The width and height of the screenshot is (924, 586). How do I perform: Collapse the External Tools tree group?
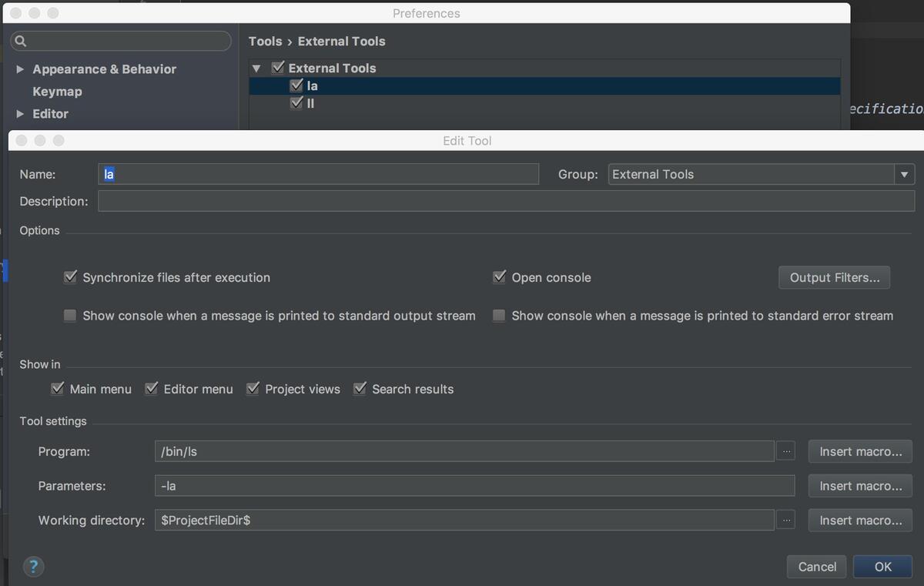[256, 69]
